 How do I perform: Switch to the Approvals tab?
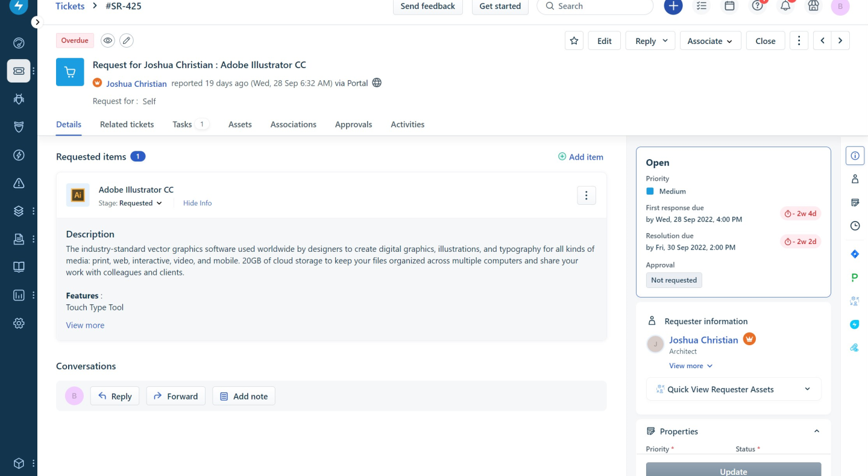pos(353,124)
